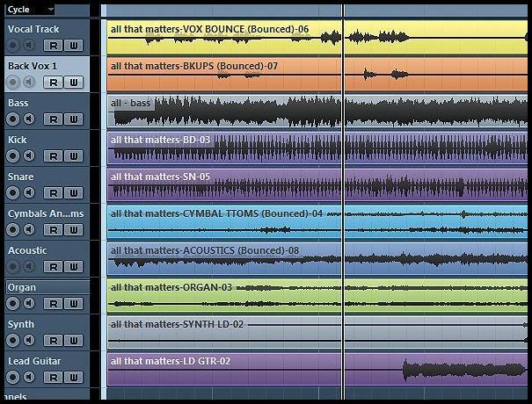Click the W button on Back Vox 1
532x404 pixels.
click(x=73, y=83)
